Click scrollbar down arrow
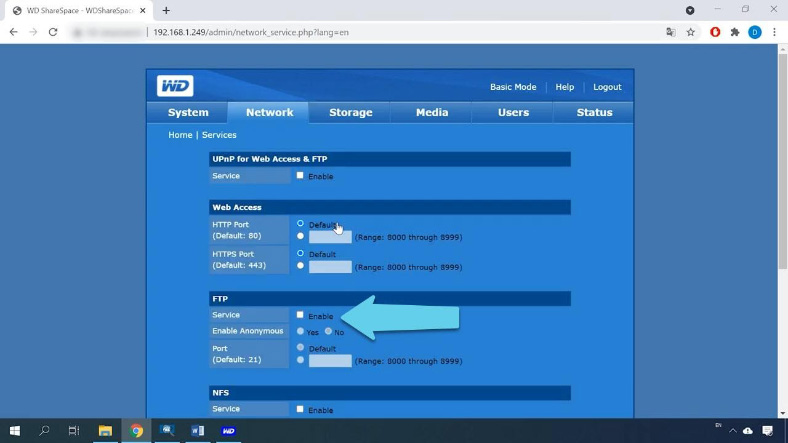 [782, 413]
